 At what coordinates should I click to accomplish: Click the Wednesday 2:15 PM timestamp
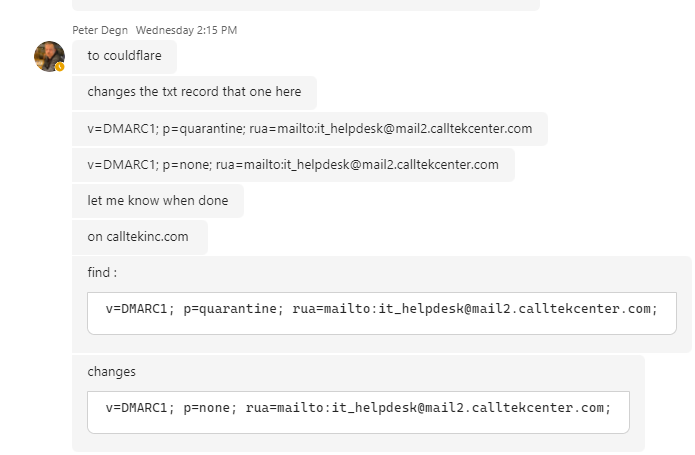click(x=186, y=30)
